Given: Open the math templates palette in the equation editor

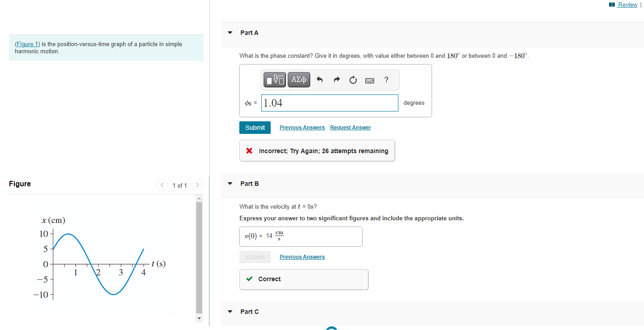Looking at the screenshot, I should [x=274, y=80].
